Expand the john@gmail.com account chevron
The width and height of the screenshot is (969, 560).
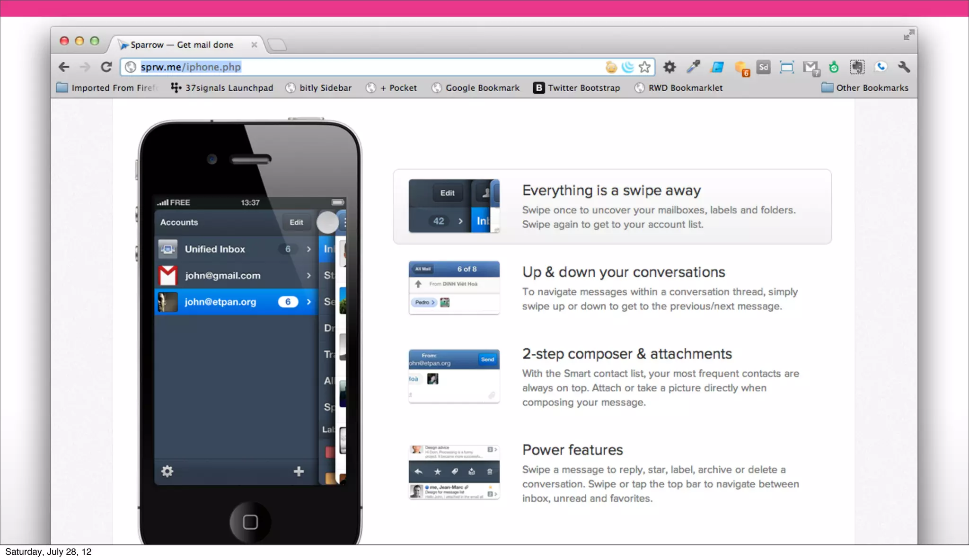click(x=308, y=275)
